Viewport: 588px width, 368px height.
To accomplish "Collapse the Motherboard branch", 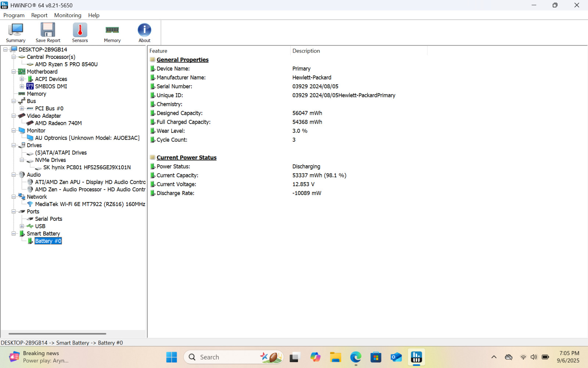I will pos(14,71).
